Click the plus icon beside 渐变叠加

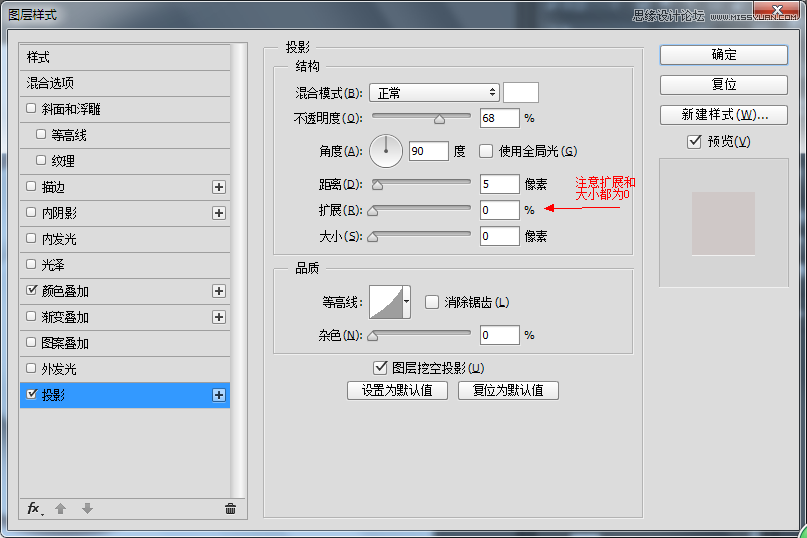(219, 317)
